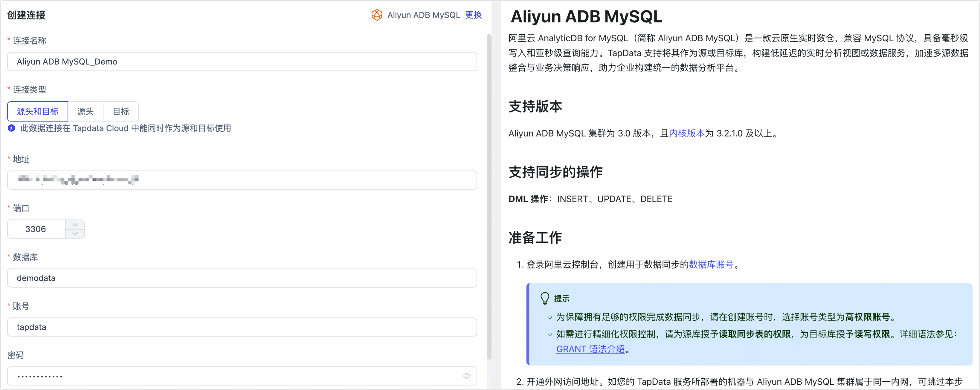
Task: Show password with the eye icon
Action: [466, 376]
